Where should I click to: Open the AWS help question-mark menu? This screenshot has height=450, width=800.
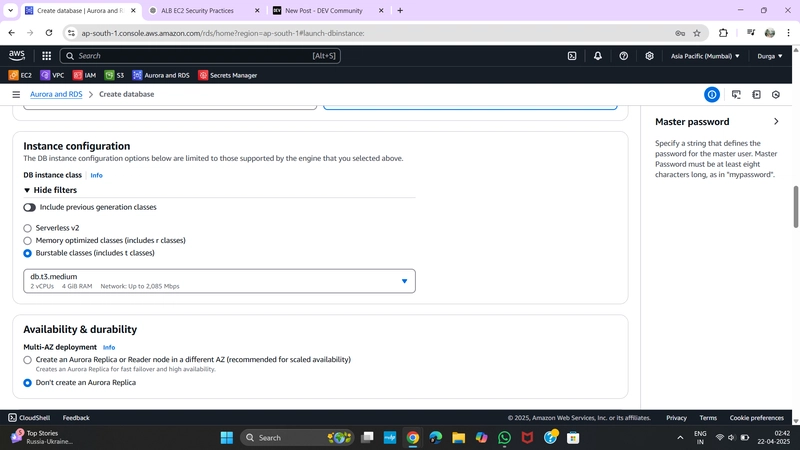[623, 56]
